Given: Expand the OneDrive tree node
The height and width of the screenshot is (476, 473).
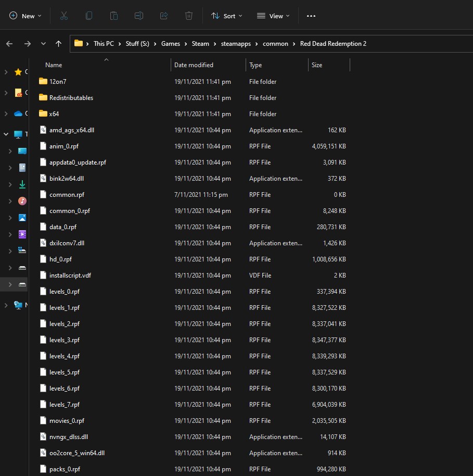Looking at the screenshot, I should click(x=6, y=114).
